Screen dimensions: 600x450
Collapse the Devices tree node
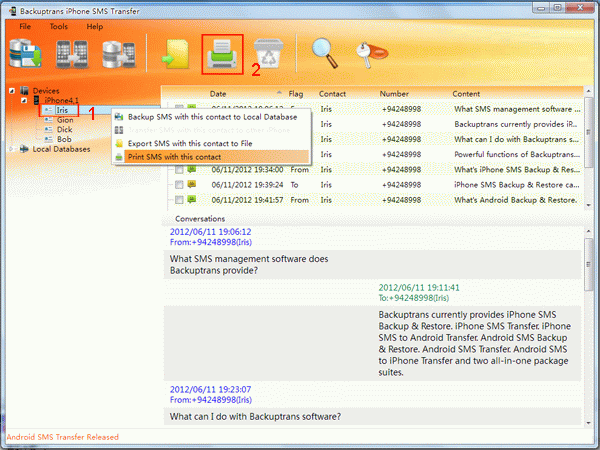pyautogui.click(x=12, y=91)
